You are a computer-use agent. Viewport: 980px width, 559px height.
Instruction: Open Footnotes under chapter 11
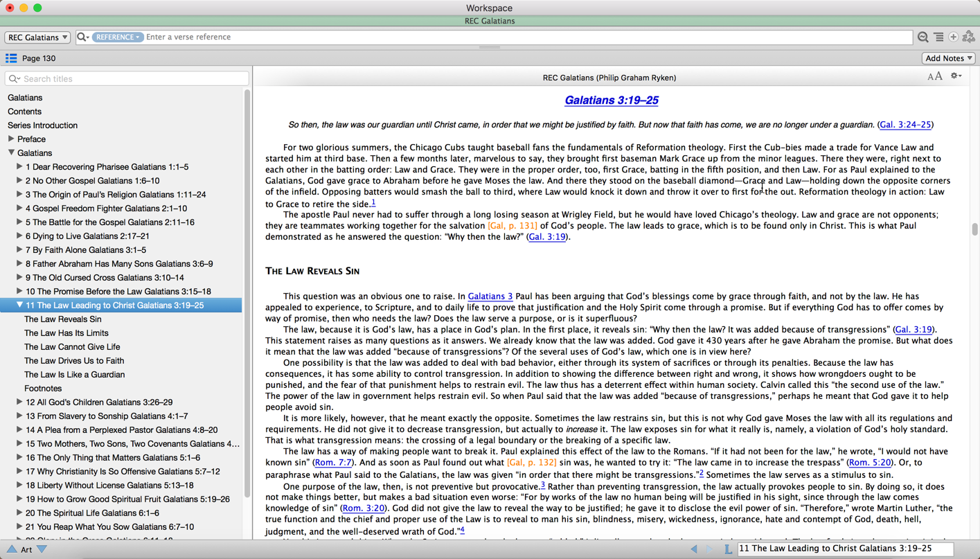pyautogui.click(x=43, y=389)
